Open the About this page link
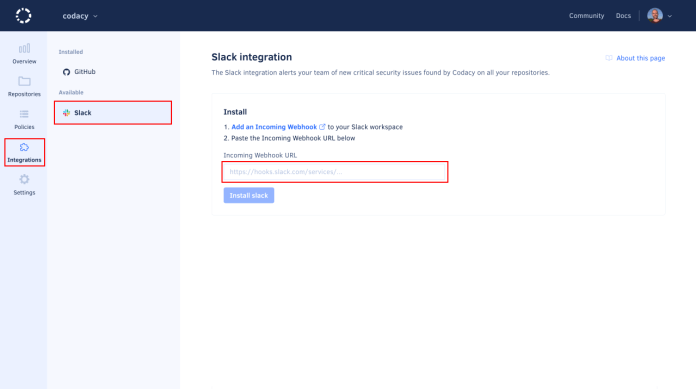The width and height of the screenshot is (696, 389). coord(641,58)
